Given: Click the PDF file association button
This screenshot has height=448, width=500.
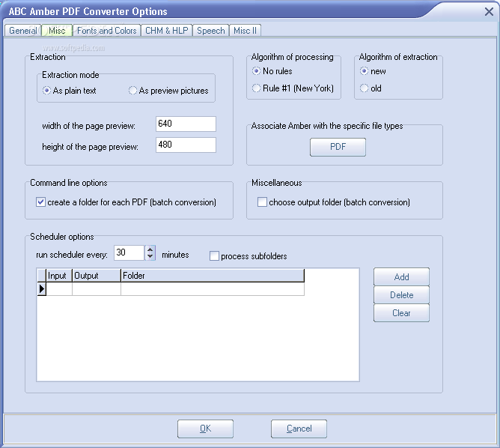Looking at the screenshot, I should coord(338,147).
